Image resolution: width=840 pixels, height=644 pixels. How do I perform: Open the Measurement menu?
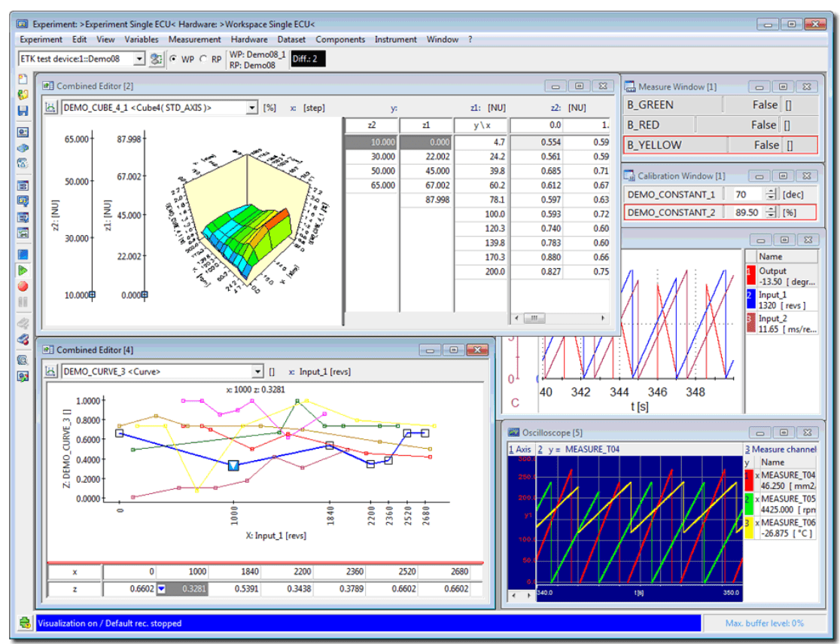[x=194, y=39]
